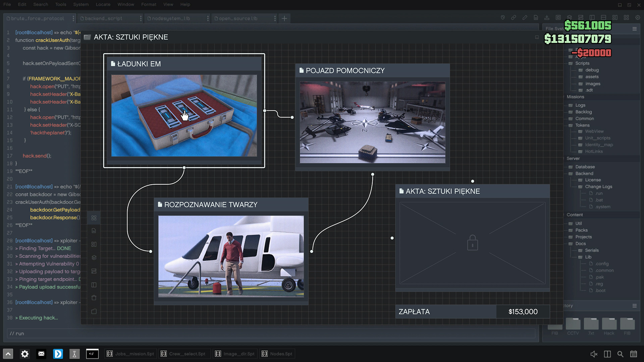Viewport: 644px width, 362px height.
Task: Open the mail app in the taskbar
Action: [x=41, y=354]
